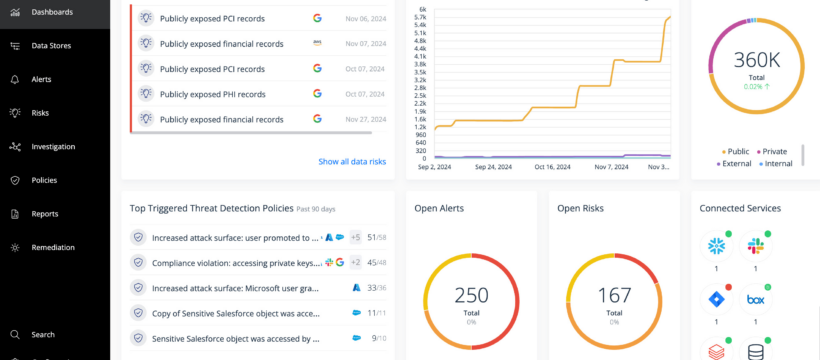Open Publicly exposed PHI records risk
820x360 pixels.
(259, 94)
